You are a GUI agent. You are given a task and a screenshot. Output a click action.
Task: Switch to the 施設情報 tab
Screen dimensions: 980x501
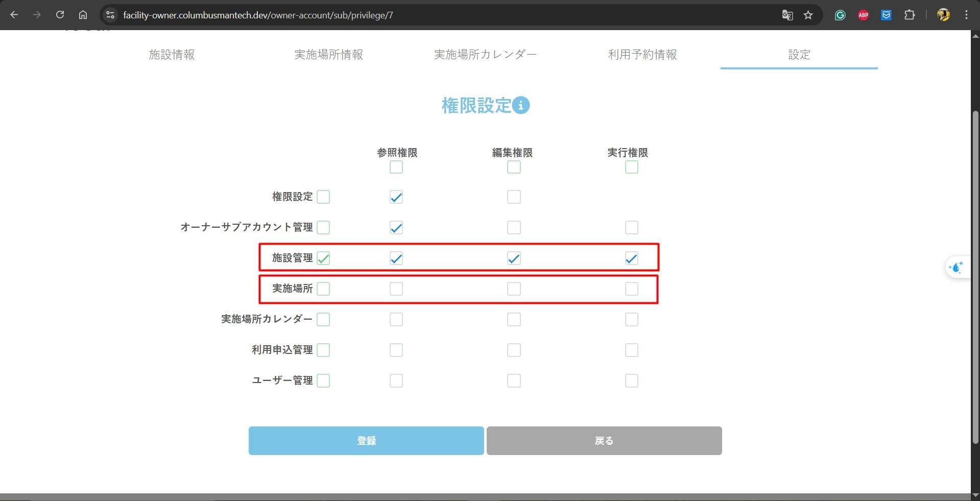point(172,55)
